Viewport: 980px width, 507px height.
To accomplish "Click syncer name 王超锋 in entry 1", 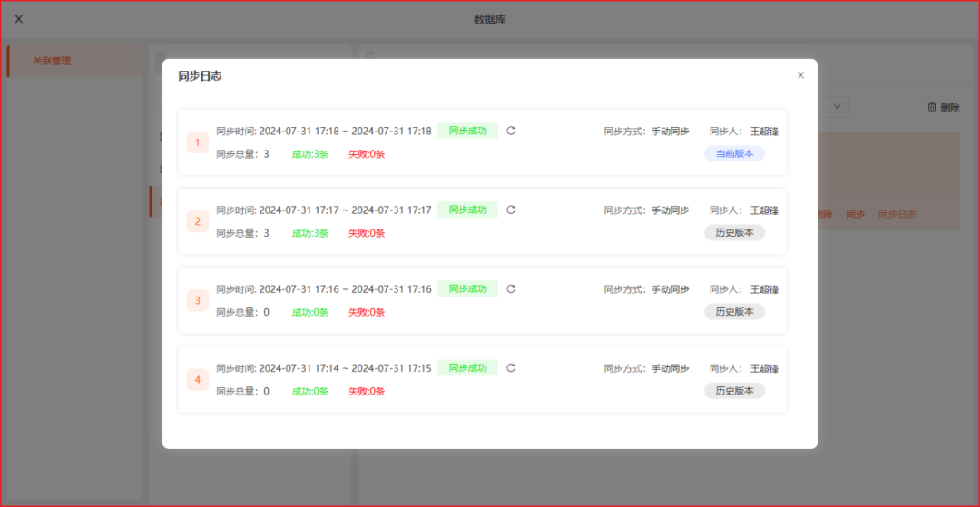I will coord(764,132).
